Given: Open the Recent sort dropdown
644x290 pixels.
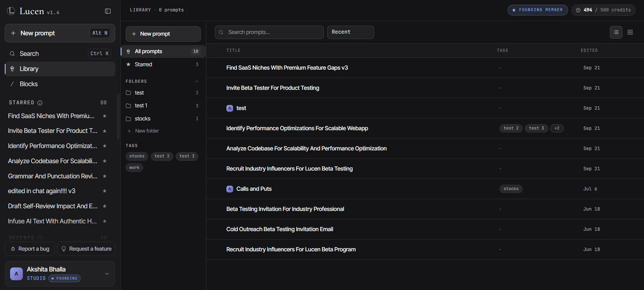Looking at the screenshot, I should coord(350,32).
